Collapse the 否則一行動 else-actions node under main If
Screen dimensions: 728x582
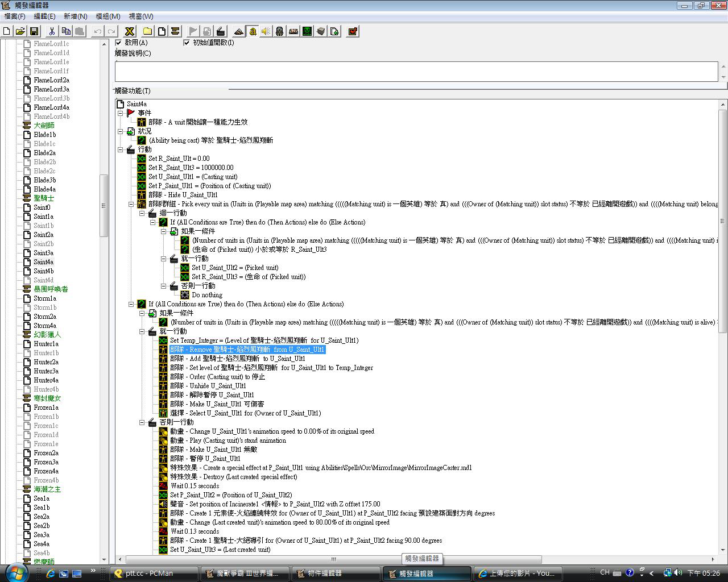tap(142, 422)
